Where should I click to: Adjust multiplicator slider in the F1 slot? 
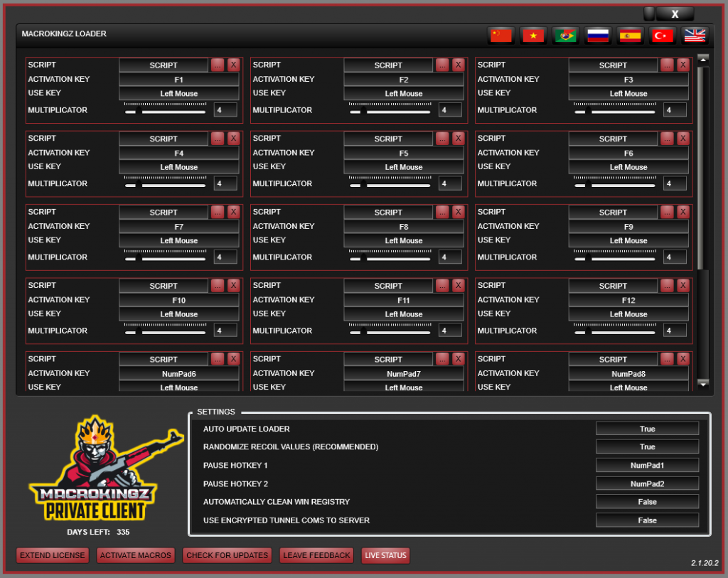[165, 111]
